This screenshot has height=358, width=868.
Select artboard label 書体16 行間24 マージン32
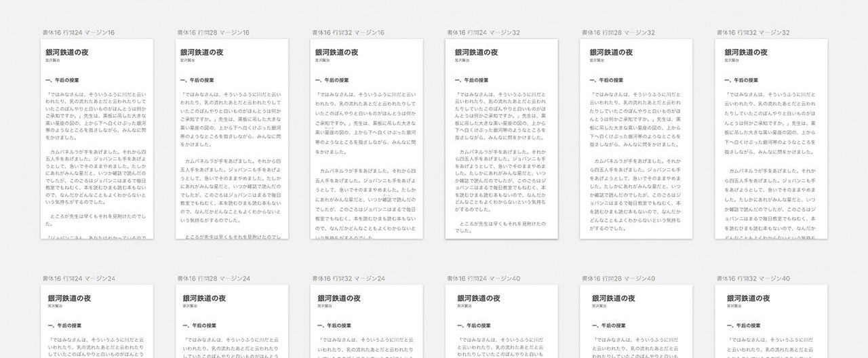tap(484, 33)
